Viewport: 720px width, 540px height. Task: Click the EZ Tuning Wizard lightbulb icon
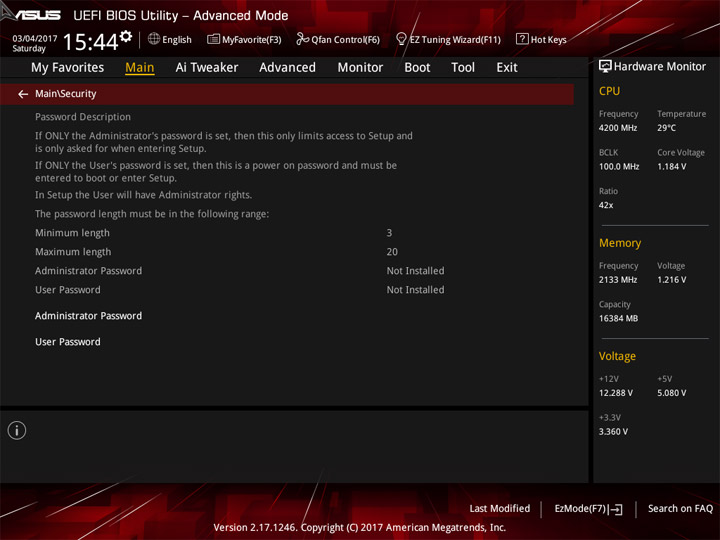click(401, 39)
